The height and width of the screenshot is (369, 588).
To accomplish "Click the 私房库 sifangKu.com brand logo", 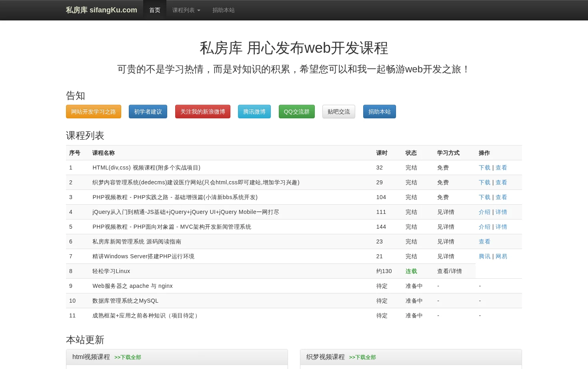I will 101,10.
